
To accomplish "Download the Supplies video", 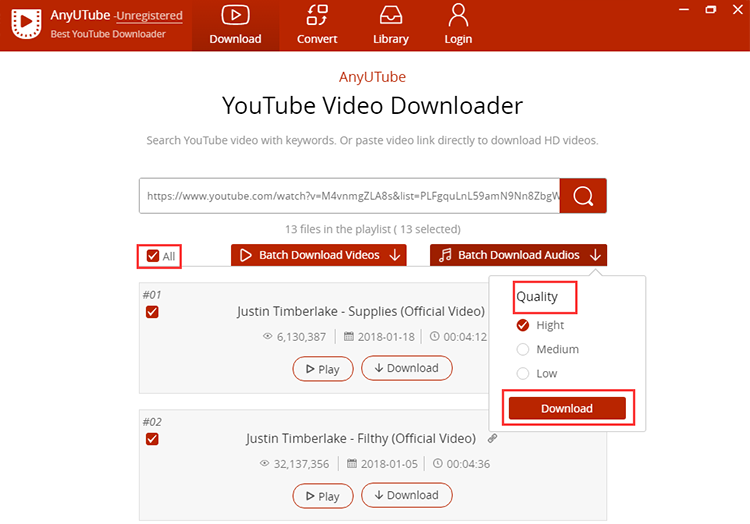I will [407, 368].
